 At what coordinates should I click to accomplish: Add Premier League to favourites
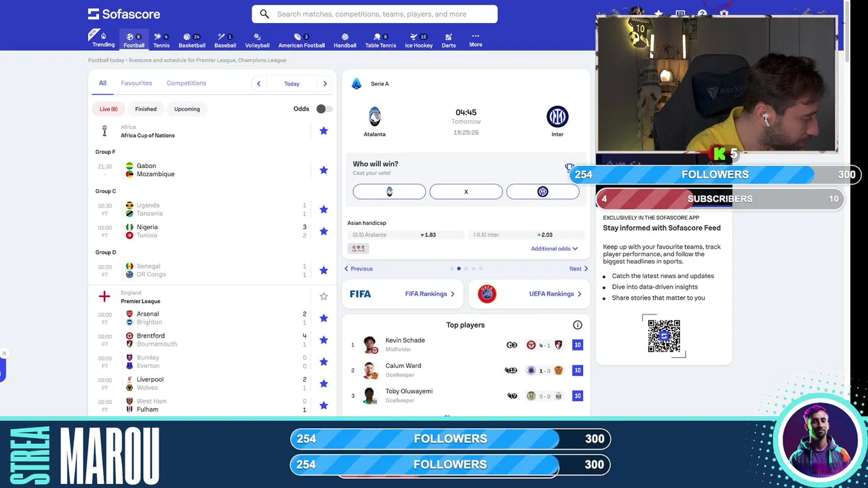pyautogui.click(x=323, y=297)
